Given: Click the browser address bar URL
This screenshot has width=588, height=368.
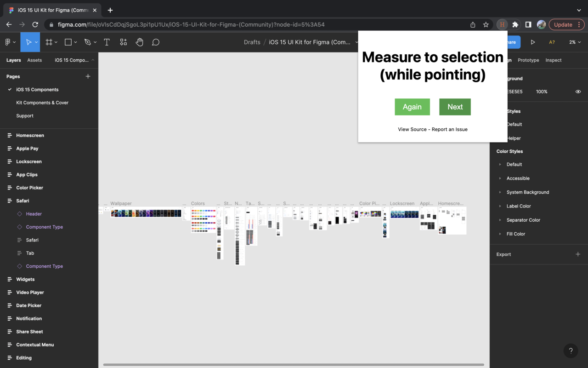Looking at the screenshot, I should pyautogui.click(x=191, y=24).
